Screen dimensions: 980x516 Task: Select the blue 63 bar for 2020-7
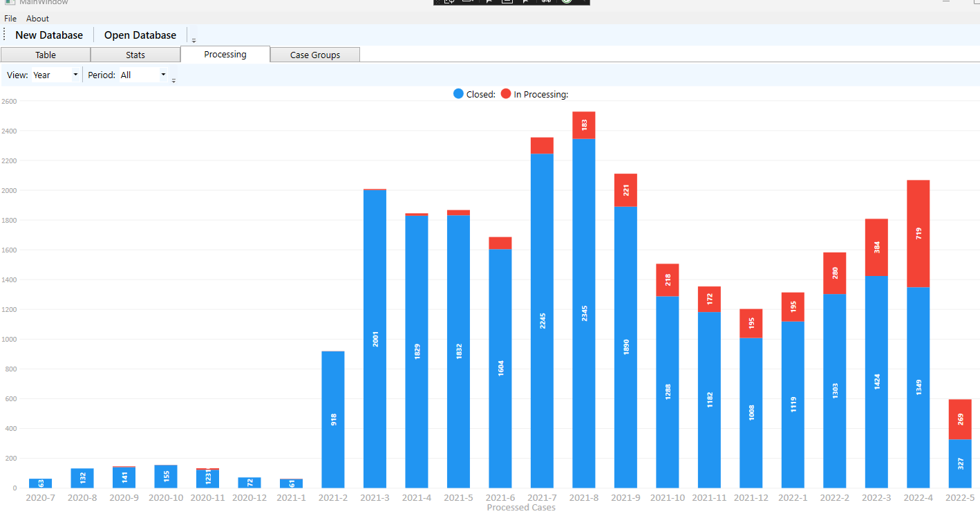click(41, 483)
